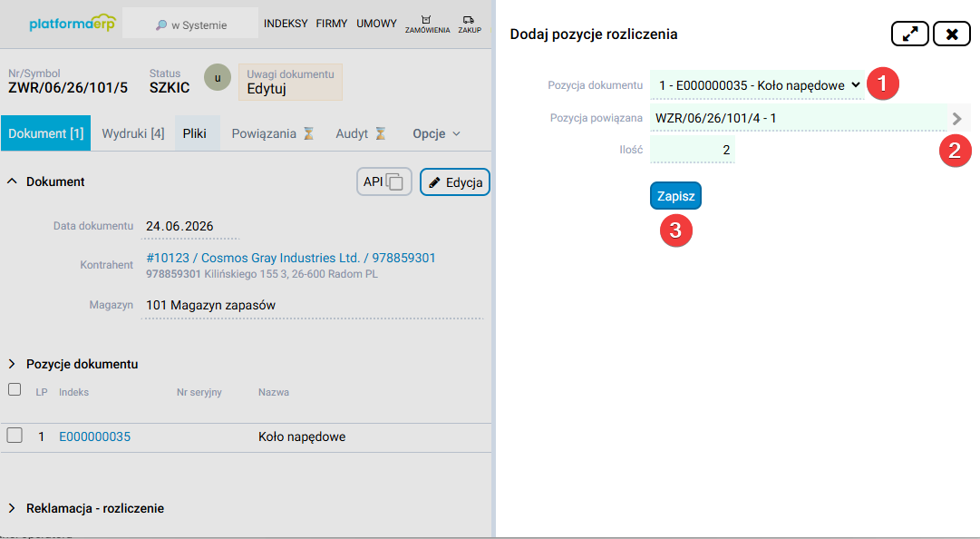Click the SZKIC status text
980x539 pixels.
click(x=170, y=87)
